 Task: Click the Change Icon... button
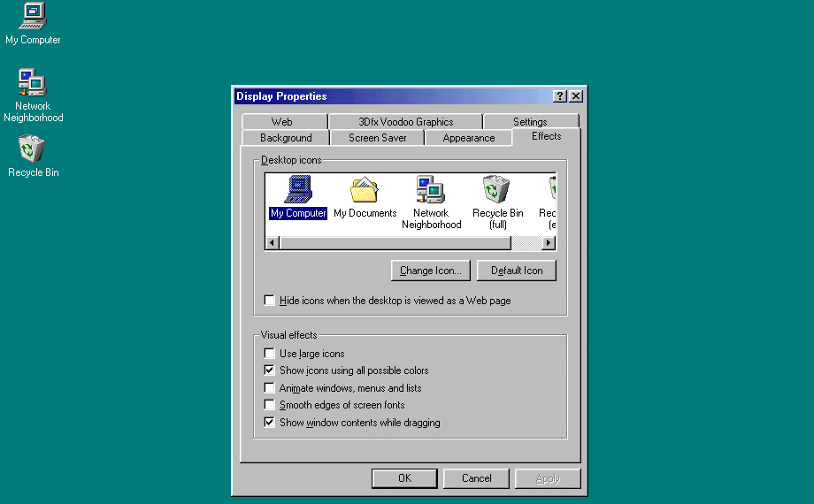[x=430, y=271]
